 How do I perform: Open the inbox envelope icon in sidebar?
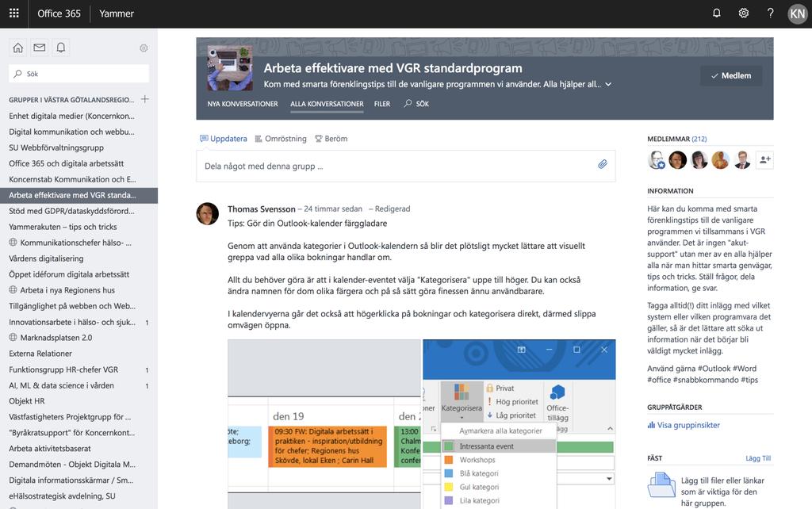[40, 48]
